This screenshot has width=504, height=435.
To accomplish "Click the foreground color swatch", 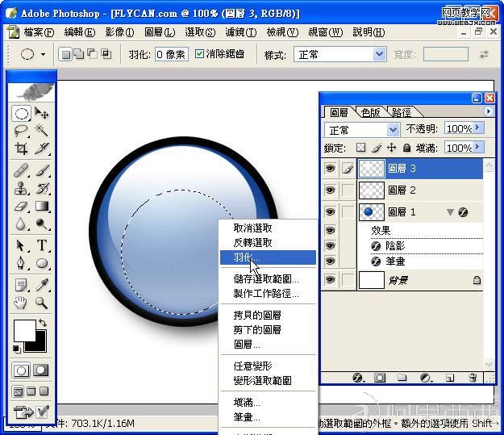I will pyautogui.click(x=24, y=330).
